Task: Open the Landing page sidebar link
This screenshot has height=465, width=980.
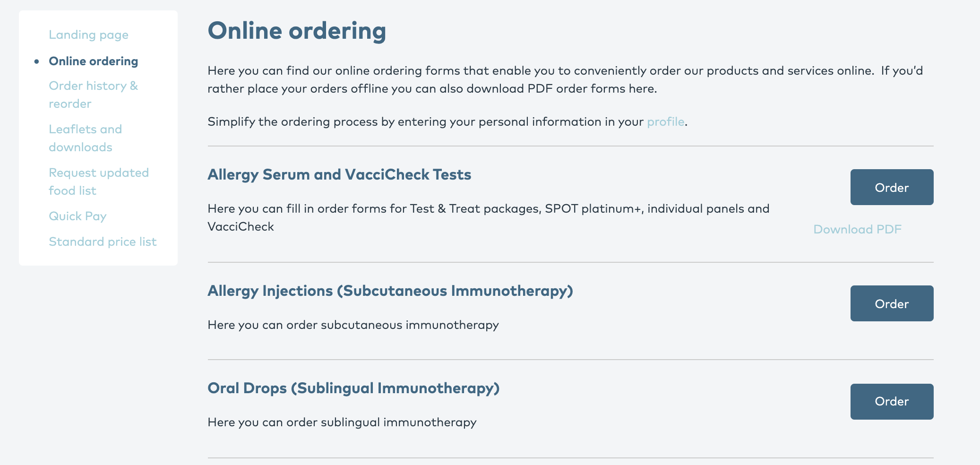Action: click(x=88, y=35)
